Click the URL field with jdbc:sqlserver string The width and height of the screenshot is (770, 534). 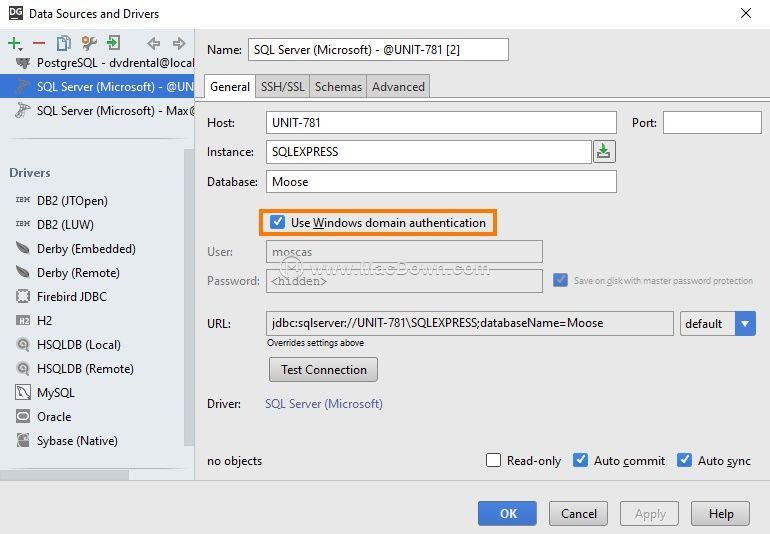469,323
